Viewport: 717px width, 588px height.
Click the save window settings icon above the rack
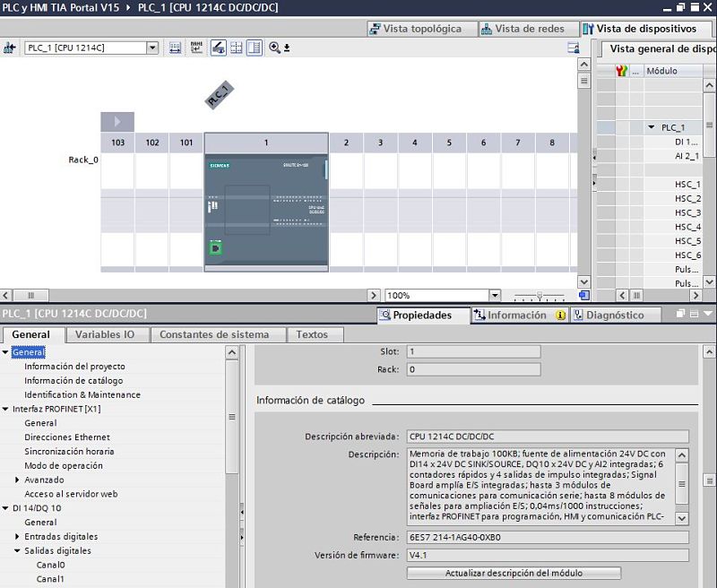[574, 48]
